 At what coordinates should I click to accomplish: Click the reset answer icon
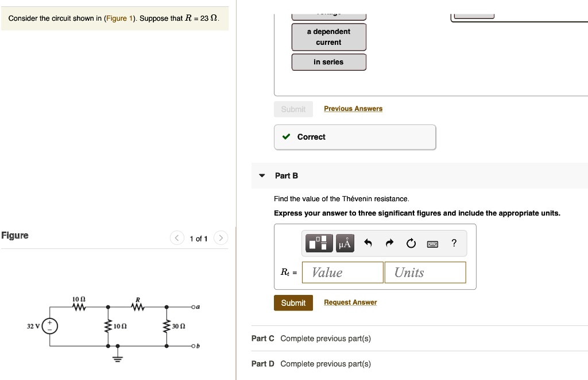(411, 243)
